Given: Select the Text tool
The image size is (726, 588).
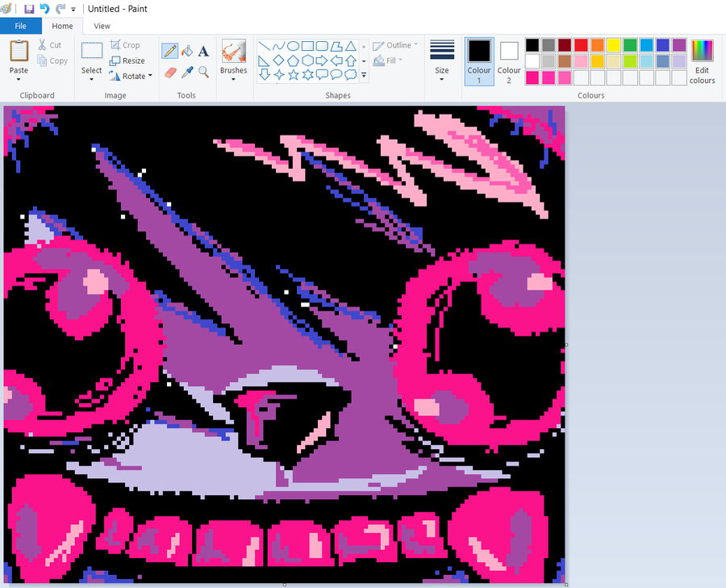Looking at the screenshot, I should click(204, 51).
